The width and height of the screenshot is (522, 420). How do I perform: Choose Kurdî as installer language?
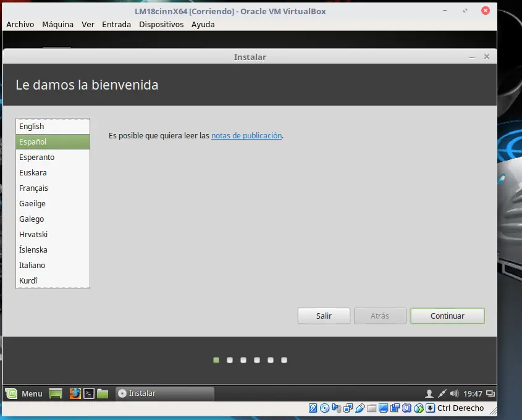[53, 280]
